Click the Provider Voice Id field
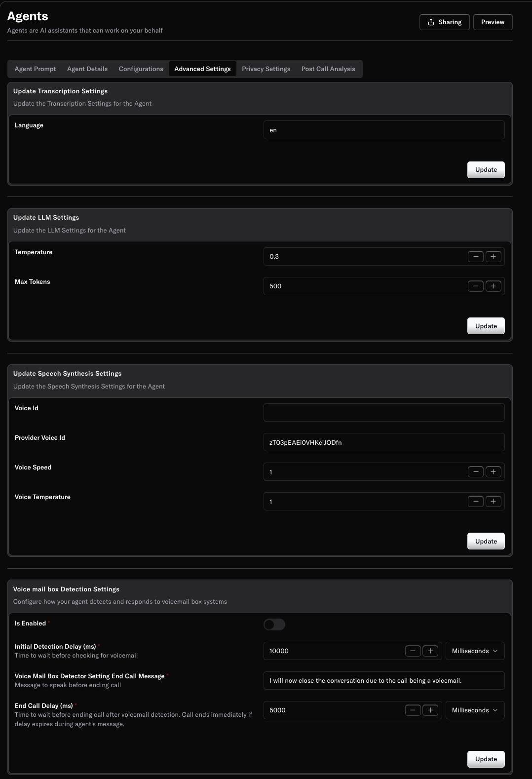The image size is (532, 779). pos(384,442)
